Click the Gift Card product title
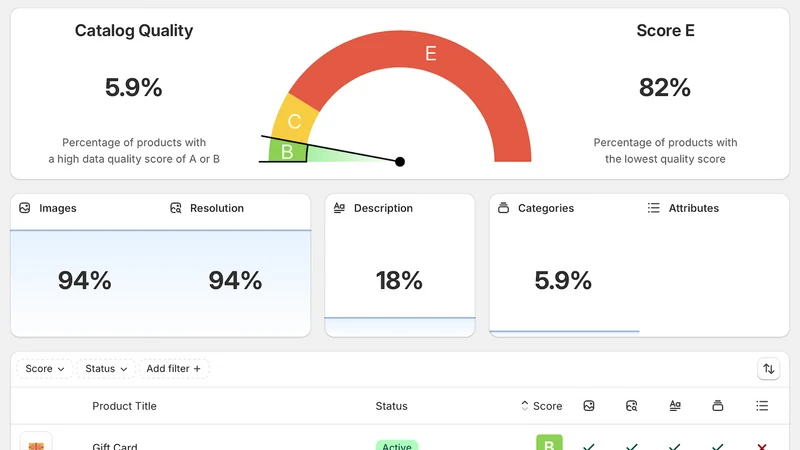The width and height of the screenshot is (800, 450). coord(115,446)
